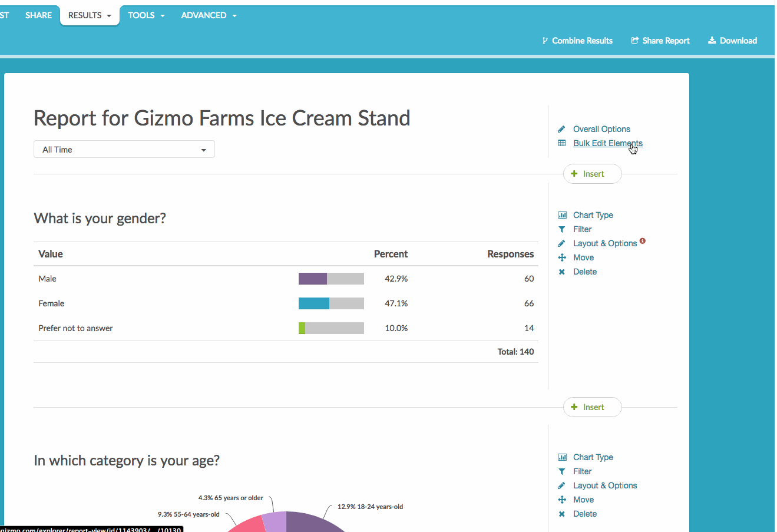Screen dimensions: 777x532
Task: Click the Value column header
Action: click(51, 254)
